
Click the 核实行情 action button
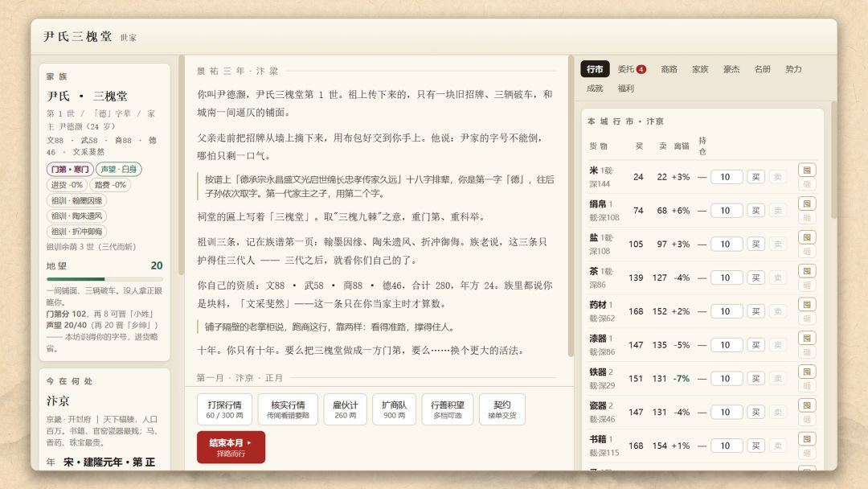pyautogui.click(x=288, y=409)
